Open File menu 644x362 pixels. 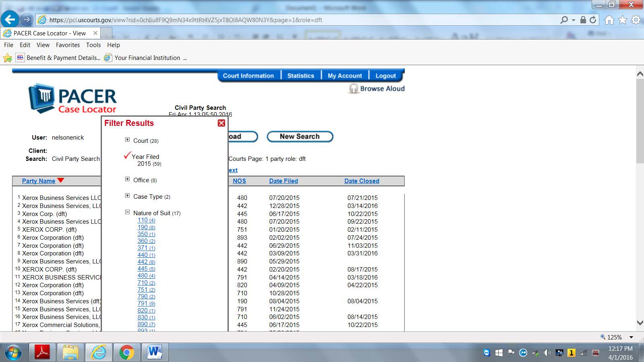coord(8,45)
